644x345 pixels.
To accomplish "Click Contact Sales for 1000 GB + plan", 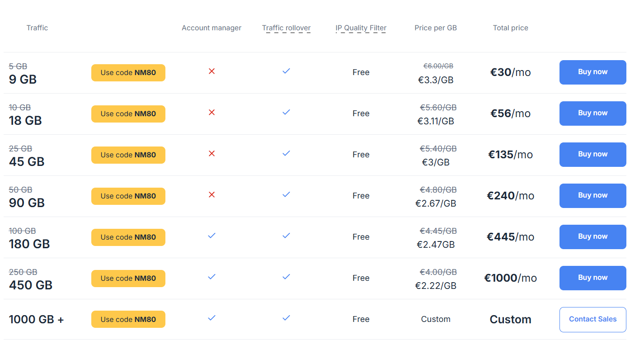I will pyautogui.click(x=592, y=319).
